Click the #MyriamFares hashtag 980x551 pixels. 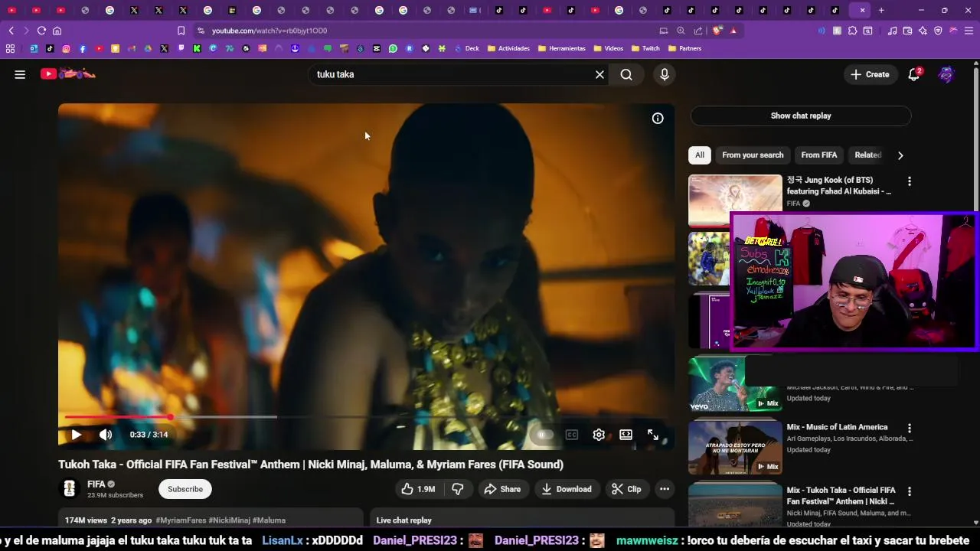coord(181,520)
